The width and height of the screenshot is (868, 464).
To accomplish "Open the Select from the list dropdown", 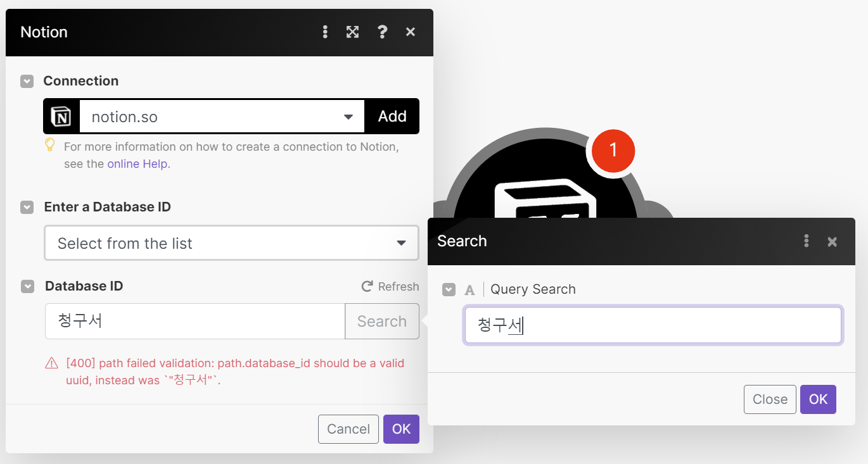I will [x=231, y=243].
